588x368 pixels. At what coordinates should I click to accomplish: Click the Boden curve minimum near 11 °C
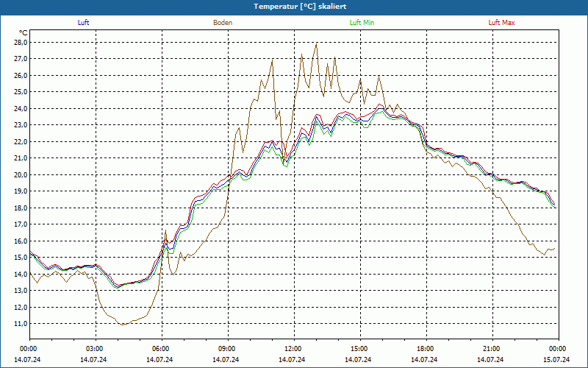(x=123, y=325)
